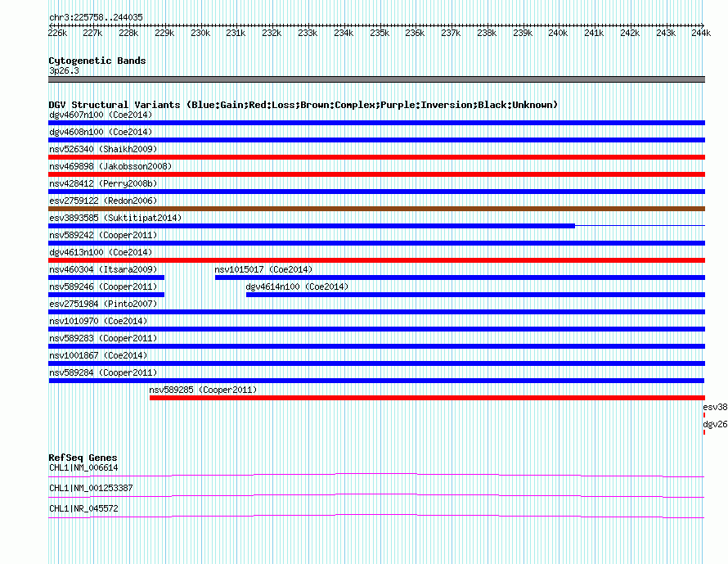
Task: Select the CHL1|NM_006614 gene label
Action: (x=83, y=468)
